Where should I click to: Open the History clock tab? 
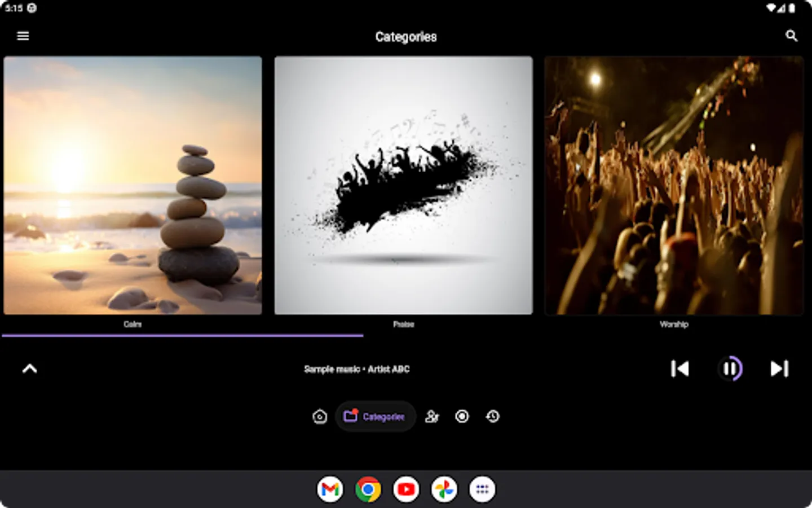click(493, 417)
